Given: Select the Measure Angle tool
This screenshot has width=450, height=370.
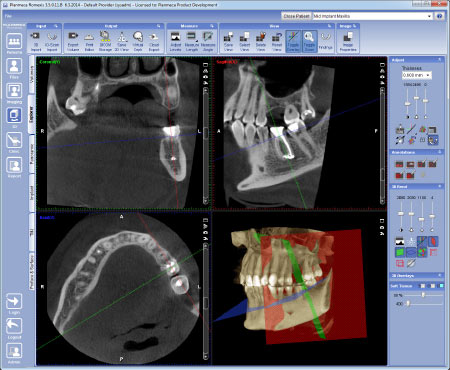Looking at the screenshot, I should tap(208, 41).
